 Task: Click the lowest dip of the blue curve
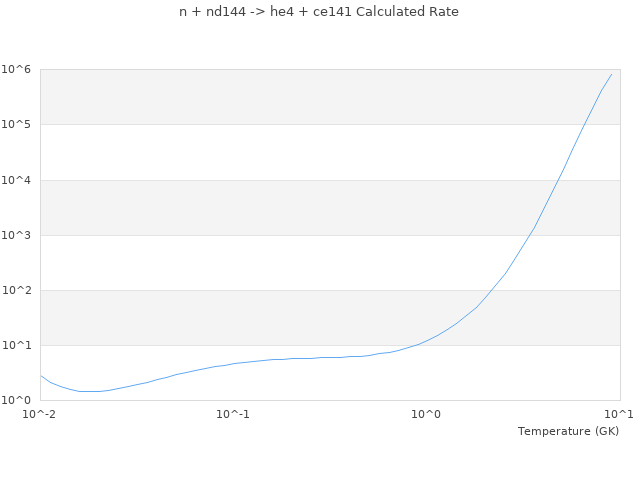90,391
